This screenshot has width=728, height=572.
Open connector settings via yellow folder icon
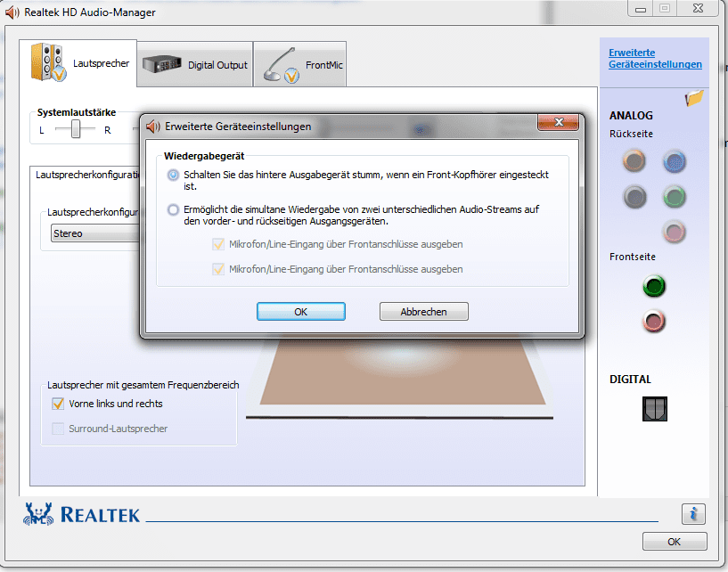(694, 97)
